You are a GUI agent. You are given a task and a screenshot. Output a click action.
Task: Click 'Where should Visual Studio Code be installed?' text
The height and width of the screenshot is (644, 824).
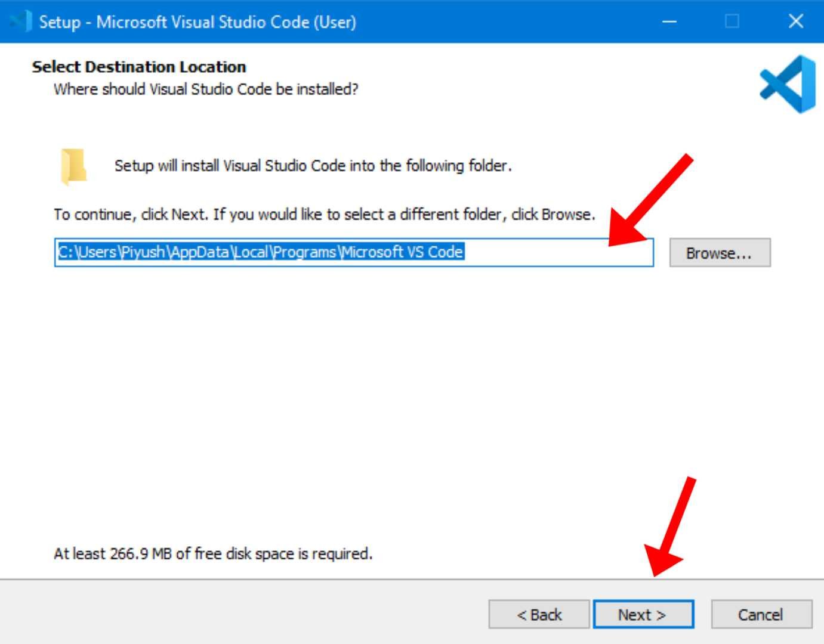click(206, 89)
